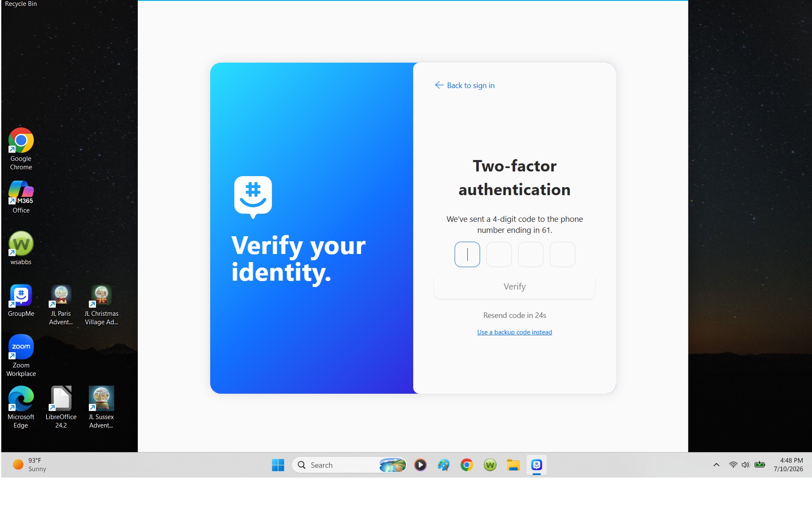Select the Recycle Bin desktop label
This screenshot has width=812, height=508.
pyautogui.click(x=21, y=4)
